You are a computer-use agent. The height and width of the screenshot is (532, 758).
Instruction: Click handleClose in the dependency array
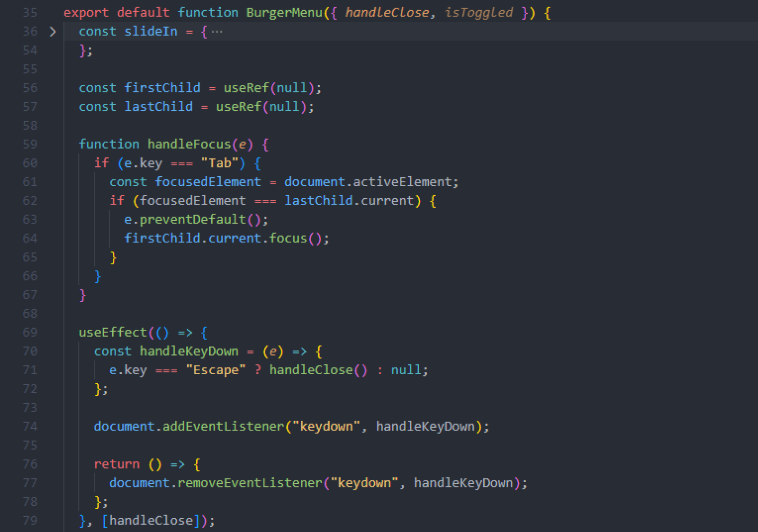[151, 521]
